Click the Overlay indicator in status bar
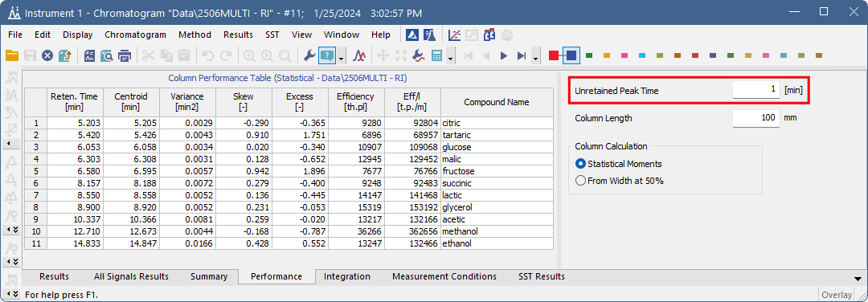Screen dimensions: 868x302 837,295
